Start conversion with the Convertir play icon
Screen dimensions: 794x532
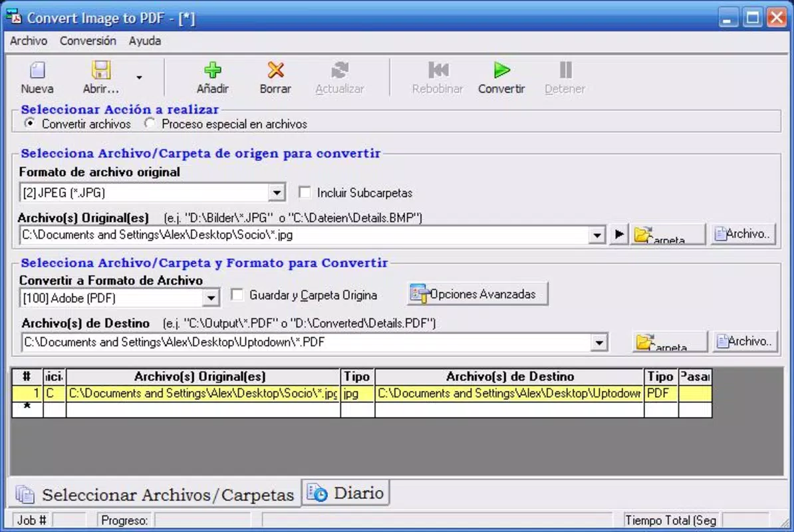[x=501, y=70]
